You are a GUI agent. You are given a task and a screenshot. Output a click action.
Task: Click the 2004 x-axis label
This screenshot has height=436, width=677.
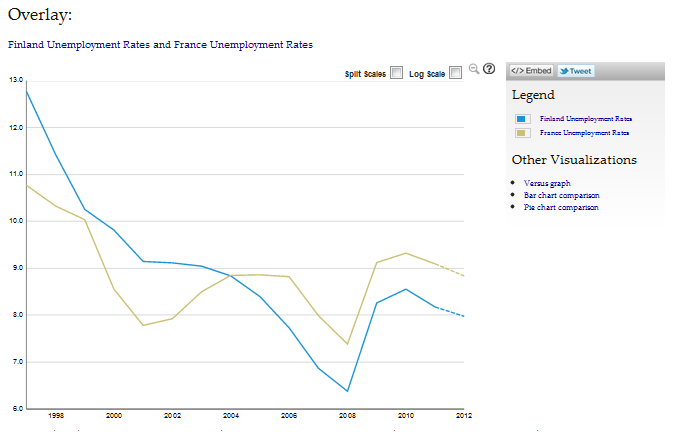pos(231,416)
